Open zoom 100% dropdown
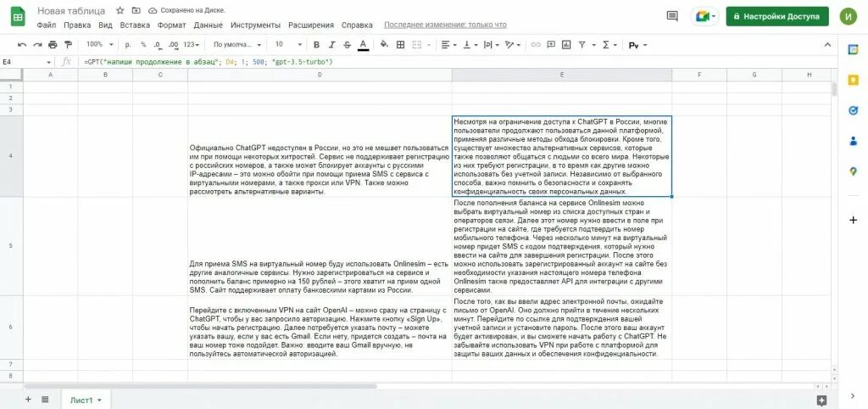 pyautogui.click(x=100, y=44)
